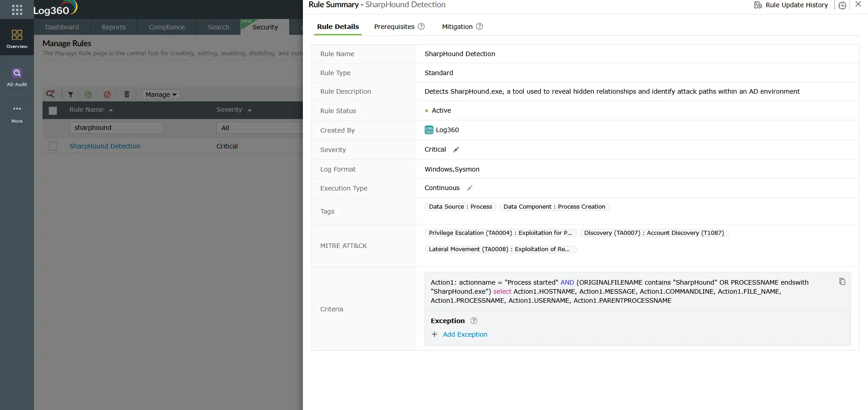Click the Log360 creator icon
This screenshot has height=410, width=868.
coord(429,130)
